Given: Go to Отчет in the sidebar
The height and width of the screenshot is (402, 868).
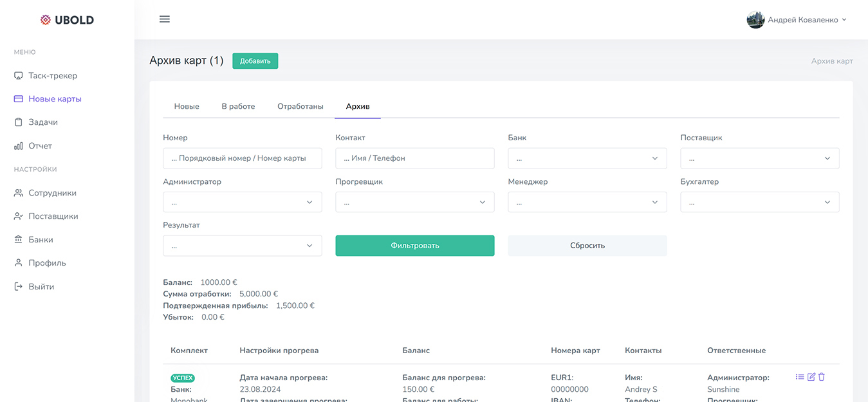Looking at the screenshot, I should 40,146.
